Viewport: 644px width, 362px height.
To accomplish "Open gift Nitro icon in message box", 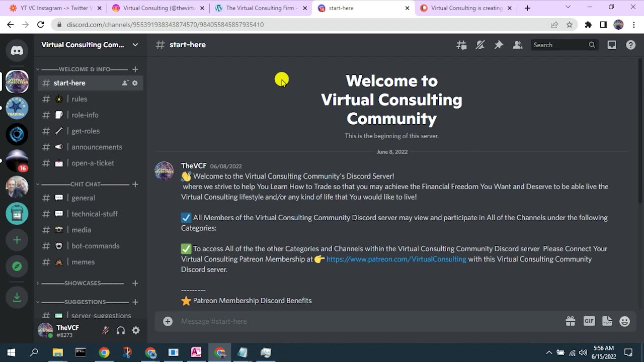I will pos(570,321).
